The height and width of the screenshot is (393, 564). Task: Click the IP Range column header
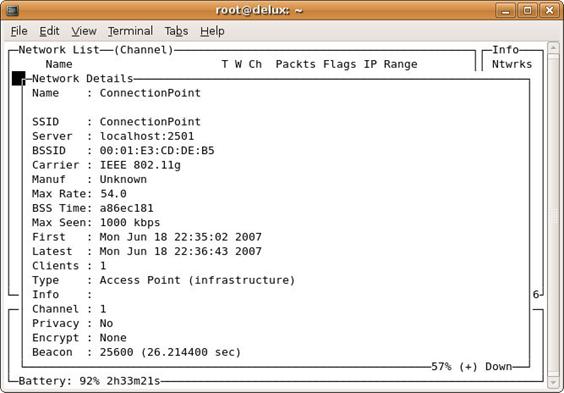coord(391,64)
